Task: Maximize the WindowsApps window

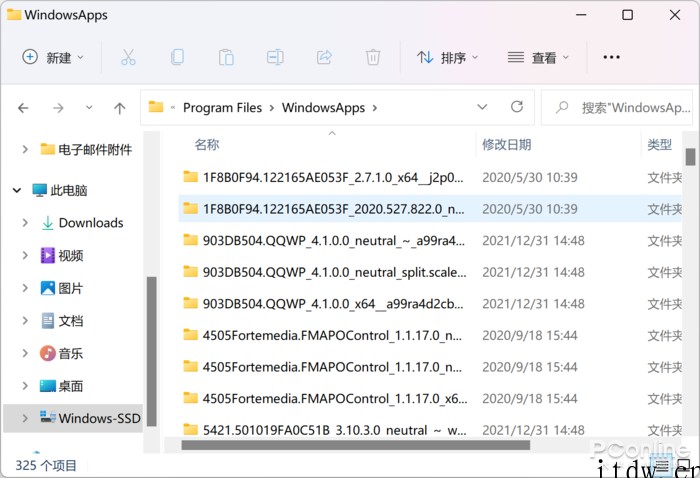Action: 627,15
